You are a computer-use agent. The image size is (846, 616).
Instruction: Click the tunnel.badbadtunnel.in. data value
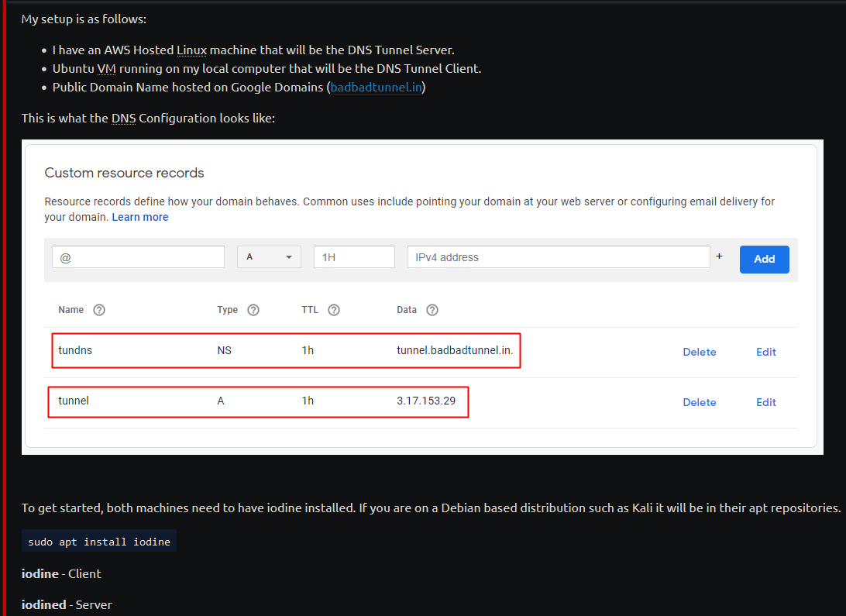pos(455,350)
